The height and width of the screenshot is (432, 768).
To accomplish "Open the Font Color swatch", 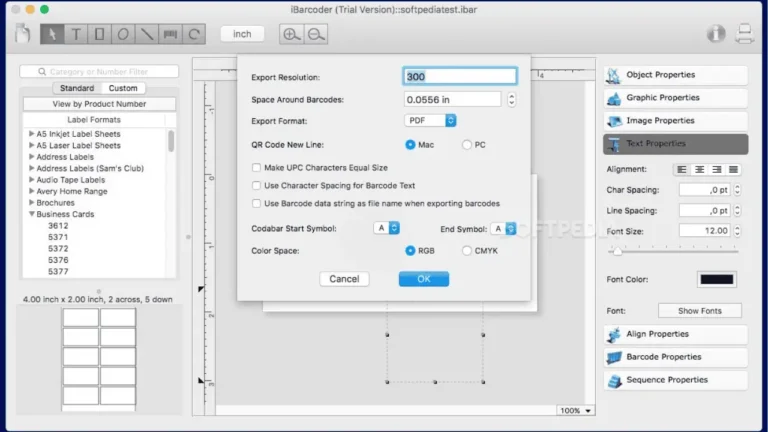I will [x=717, y=280].
